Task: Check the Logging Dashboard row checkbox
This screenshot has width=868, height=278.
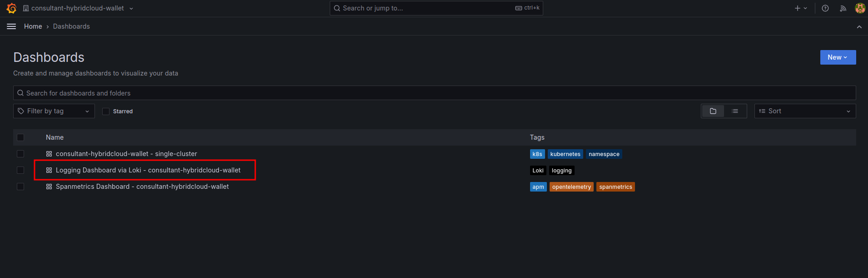Action: [x=20, y=170]
